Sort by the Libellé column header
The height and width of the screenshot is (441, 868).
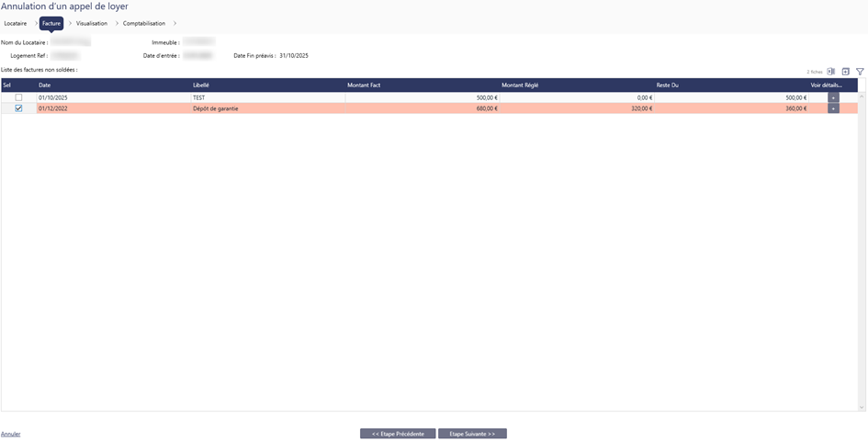(x=201, y=85)
